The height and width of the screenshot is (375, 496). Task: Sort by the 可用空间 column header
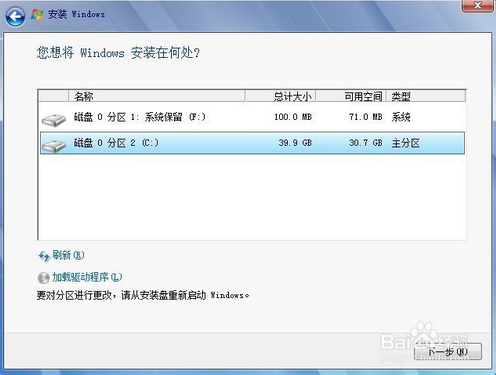click(x=351, y=96)
